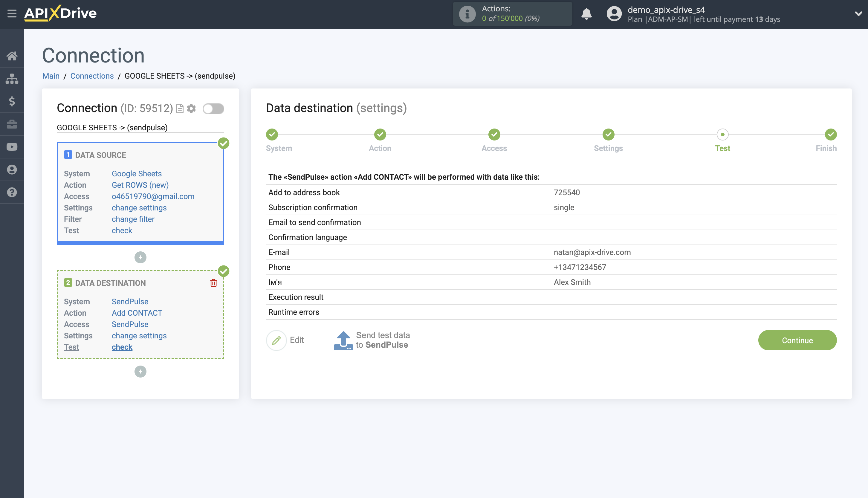
Task: Open the SendPulse system link
Action: (130, 302)
